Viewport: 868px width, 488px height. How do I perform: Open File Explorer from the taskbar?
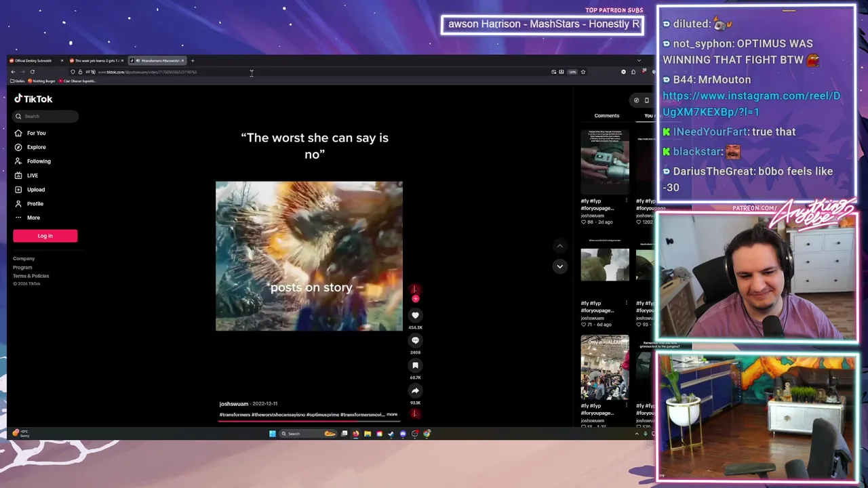(368, 434)
